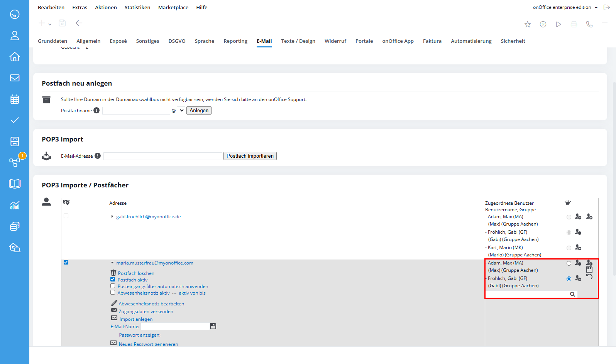Switch to the Texte / Design tab
Viewport: 616px width, 364px height.
[x=298, y=41]
